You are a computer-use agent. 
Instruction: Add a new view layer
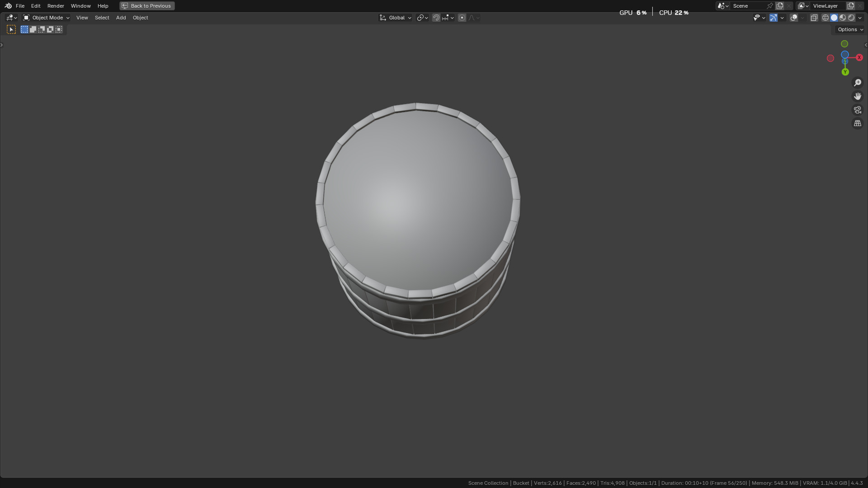click(851, 6)
